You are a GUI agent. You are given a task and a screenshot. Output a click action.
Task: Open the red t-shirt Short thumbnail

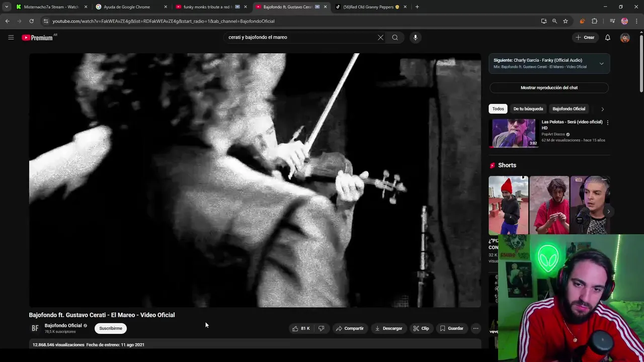[549, 205]
